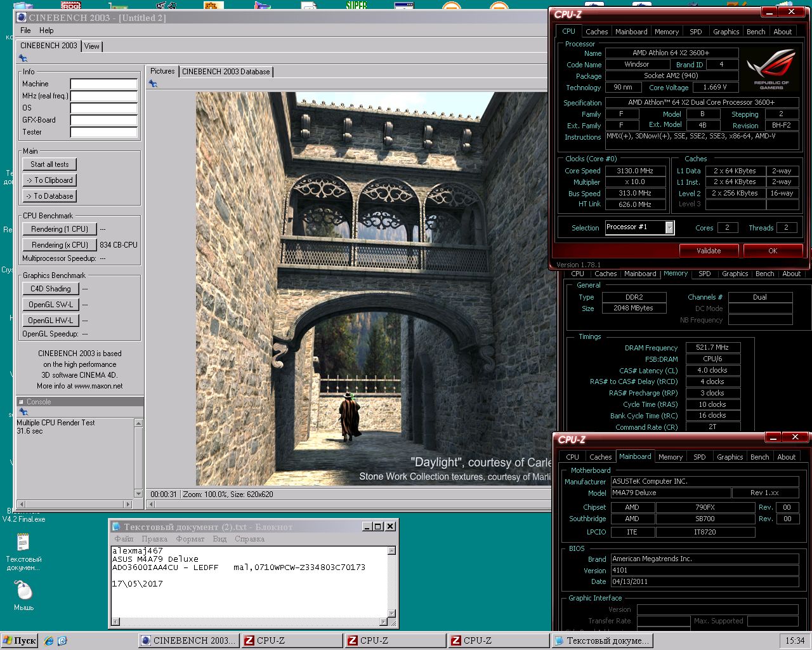812x650 pixels.
Task: Click Notepad horizontal scrollbar right arrow
Action: click(x=383, y=621)
